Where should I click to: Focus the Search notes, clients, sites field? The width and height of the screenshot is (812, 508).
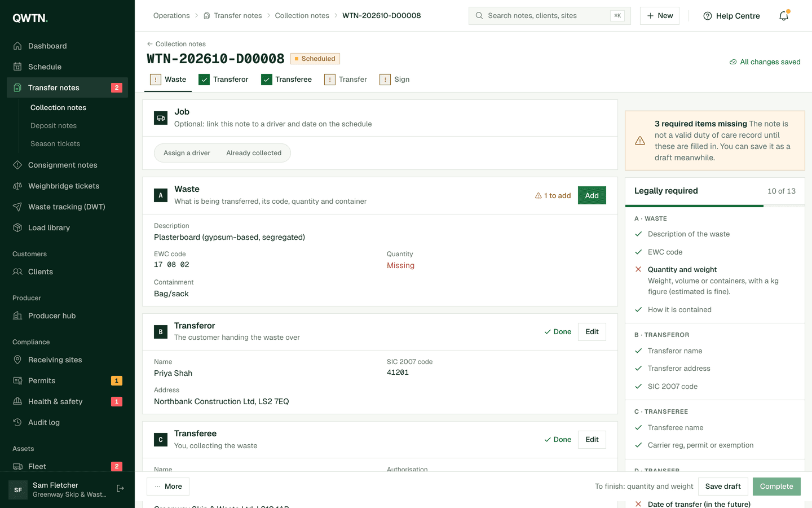pos(550,16)
